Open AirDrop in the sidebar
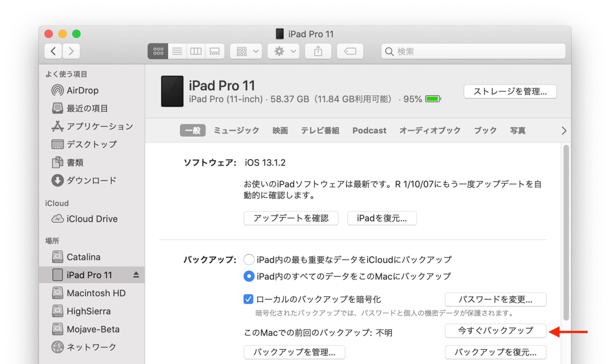Image resolution: width=610 pixels, height=364 pixels. pyautogui.click(x=92, y=90)
